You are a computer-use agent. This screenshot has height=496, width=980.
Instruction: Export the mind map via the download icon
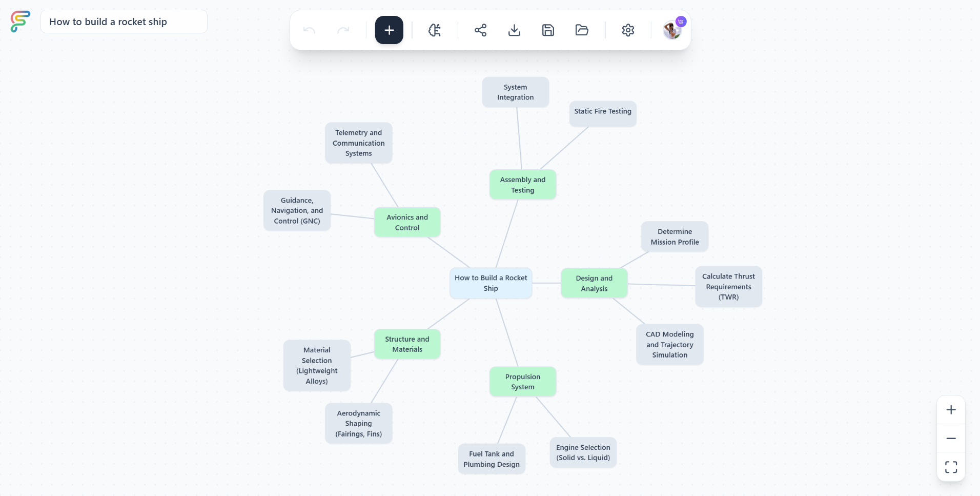514,30
